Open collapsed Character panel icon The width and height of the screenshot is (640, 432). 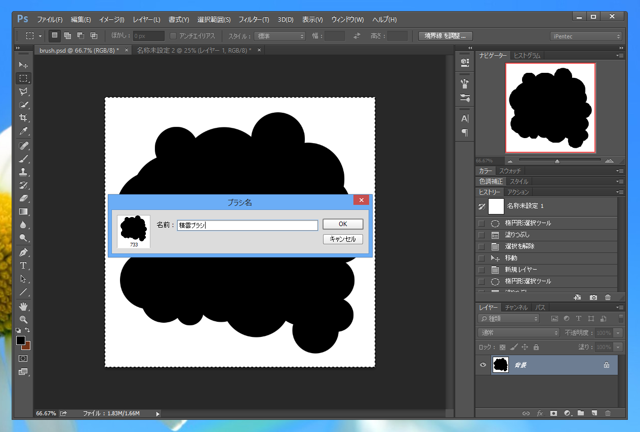click(465, 118)
